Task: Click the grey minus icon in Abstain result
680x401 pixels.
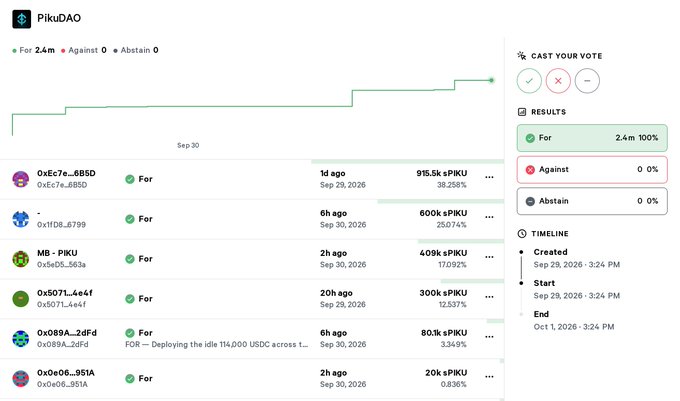Action: tap(530, 202)
